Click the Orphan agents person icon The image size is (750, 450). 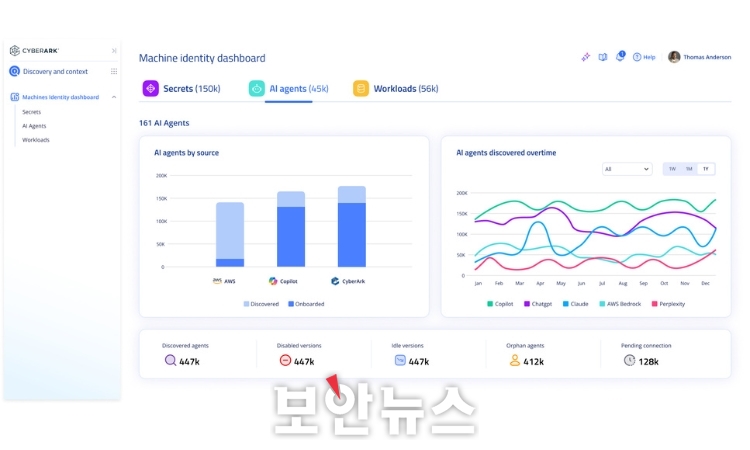pyautogui.click(x=515, y=360)
